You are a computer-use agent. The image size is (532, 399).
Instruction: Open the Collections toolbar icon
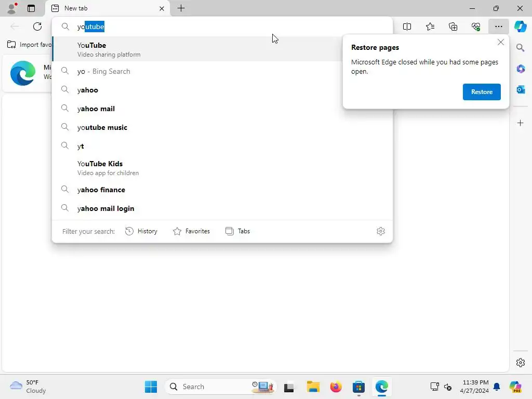click(453, 26)
